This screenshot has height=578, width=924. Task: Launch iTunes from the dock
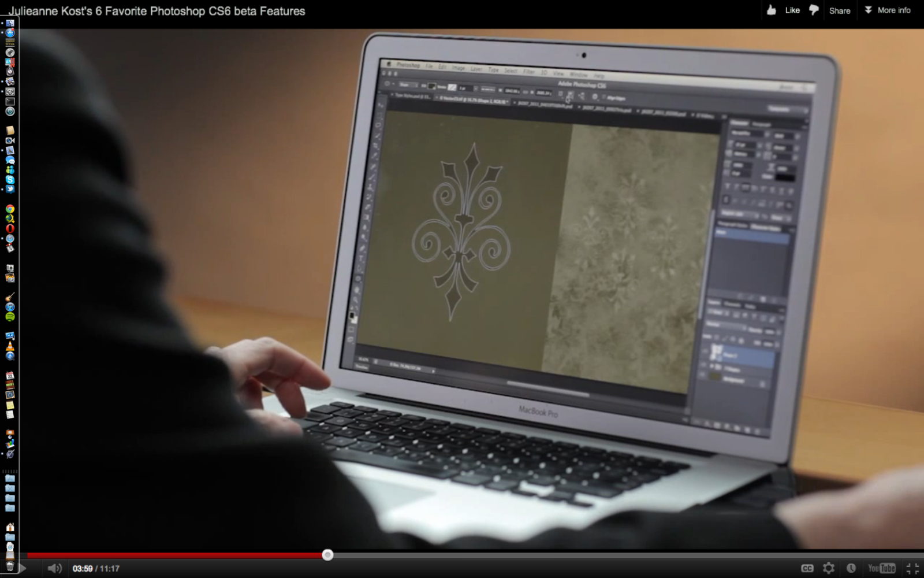pyautogui.click(x=10, y=307)
